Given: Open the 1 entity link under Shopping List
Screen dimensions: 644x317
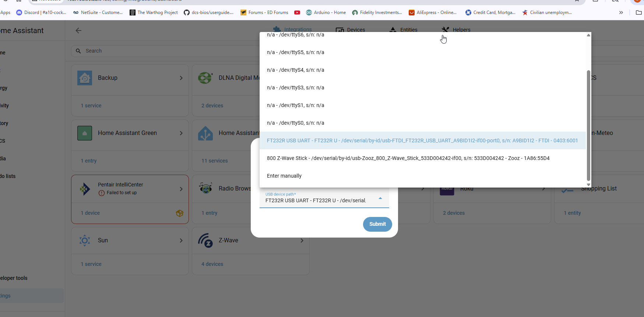Looking at the screenshot, I should (572, 213).
